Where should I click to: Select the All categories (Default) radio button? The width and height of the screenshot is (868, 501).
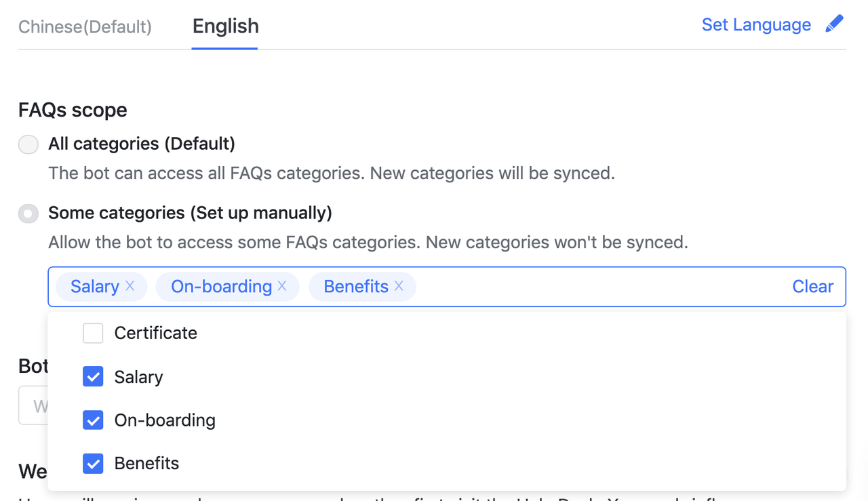pyautogui.click(x=28, y=144)
